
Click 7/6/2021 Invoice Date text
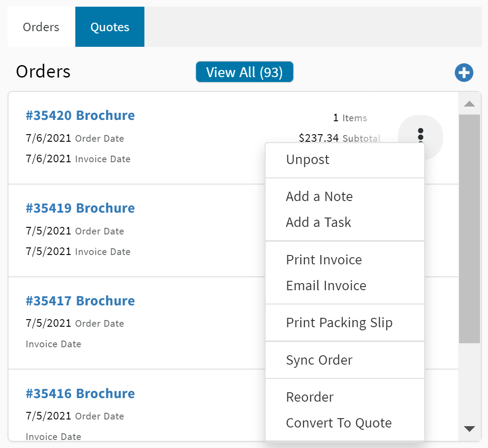(78, 159)
